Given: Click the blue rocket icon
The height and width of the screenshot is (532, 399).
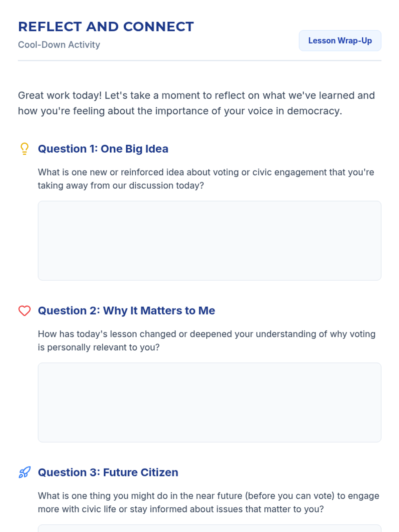Looking at the screenshot, I should click(x=24, y=472).
